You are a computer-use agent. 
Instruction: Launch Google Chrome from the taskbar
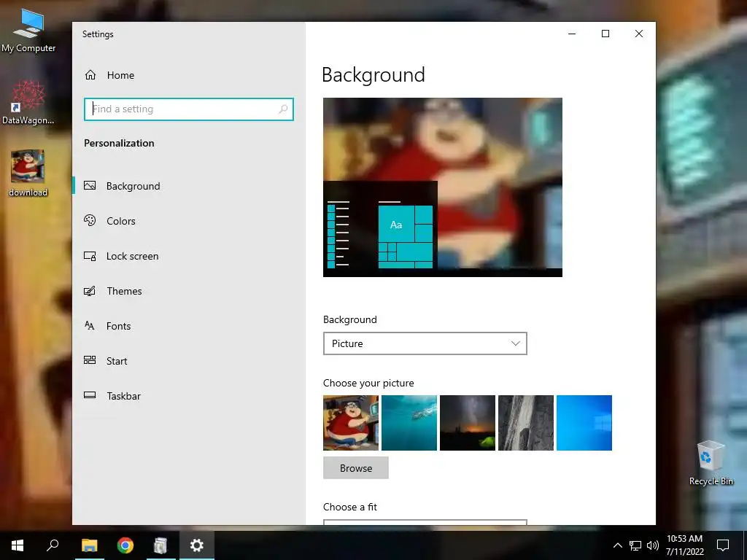(125, 545)
